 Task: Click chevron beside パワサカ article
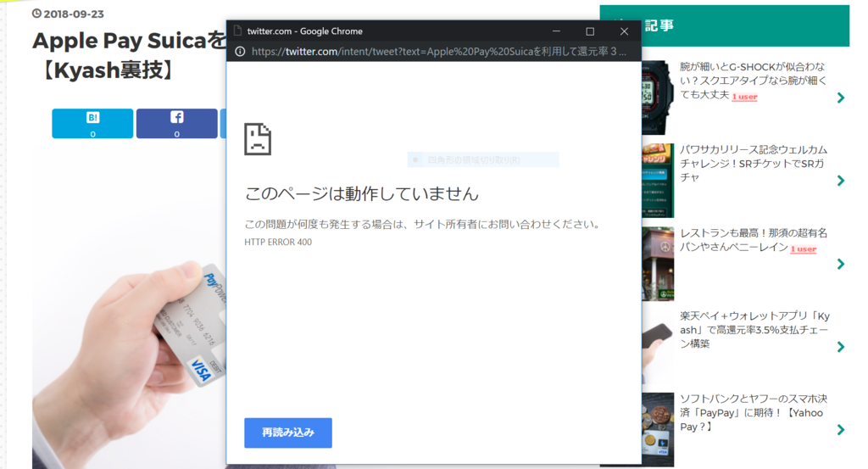pos(841,181)
